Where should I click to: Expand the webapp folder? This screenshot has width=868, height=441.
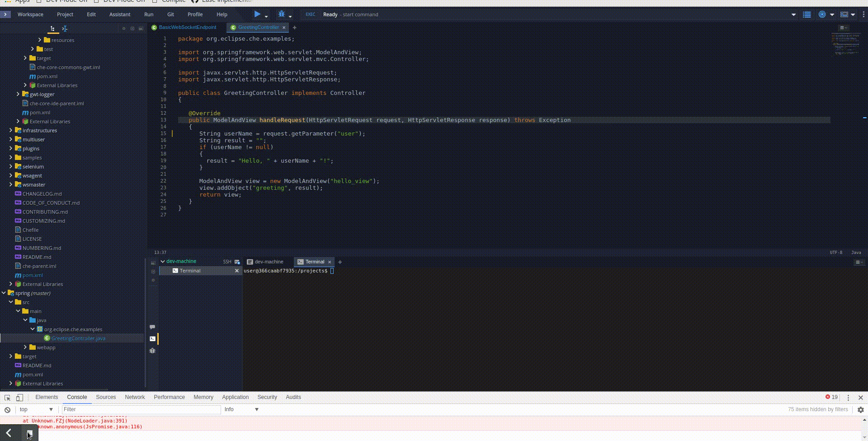pyautogui.click(x=25, y=347)
